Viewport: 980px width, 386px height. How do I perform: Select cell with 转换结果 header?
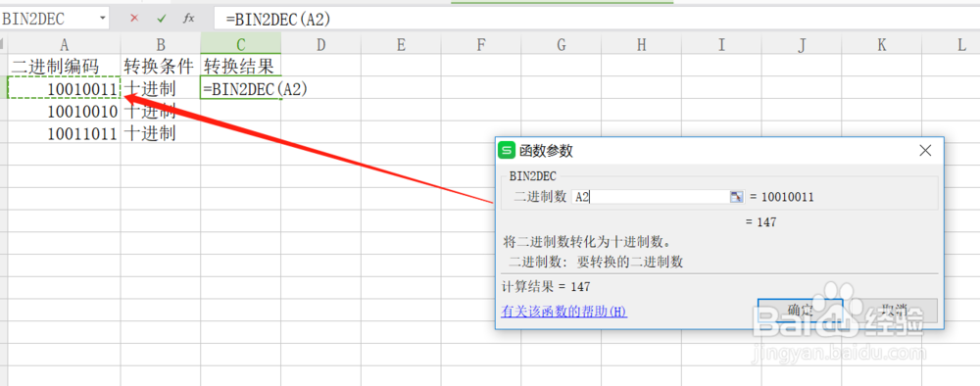(241, 66)
